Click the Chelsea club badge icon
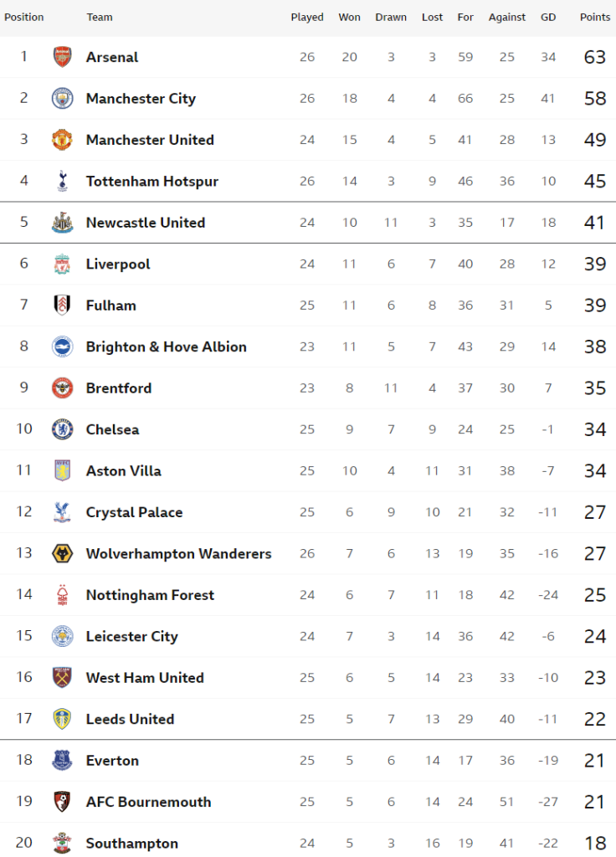Image resolution: width=616 pixels, height=857 pixels. (63, 429)
